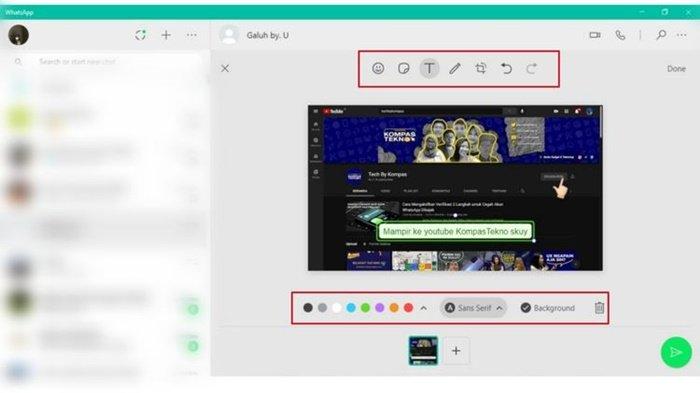Screen dimensions: 700x393
Task: Search within the chat
Action: pos(661,35)
